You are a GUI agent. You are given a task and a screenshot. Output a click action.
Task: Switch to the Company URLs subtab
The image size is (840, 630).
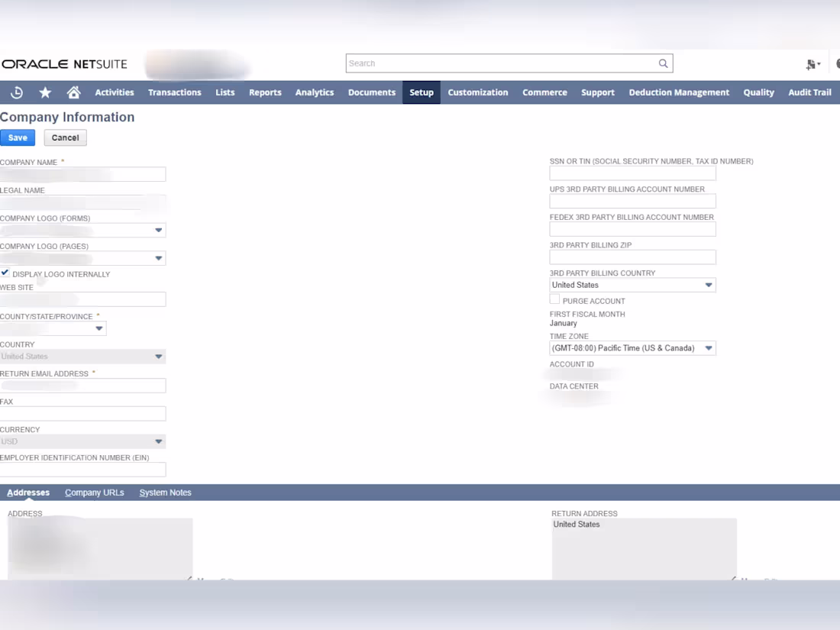tap(94, 493)
